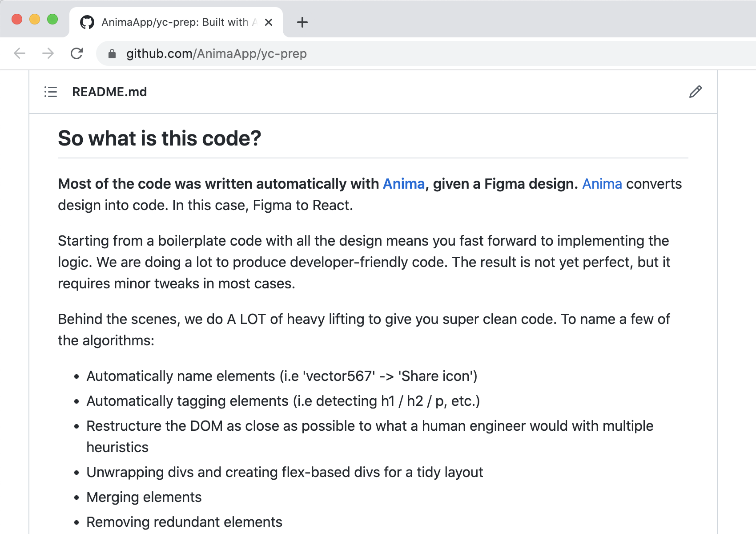Focus the address bar showing github.com/AnimaApp/yc-prep

[x=427, y=53]
